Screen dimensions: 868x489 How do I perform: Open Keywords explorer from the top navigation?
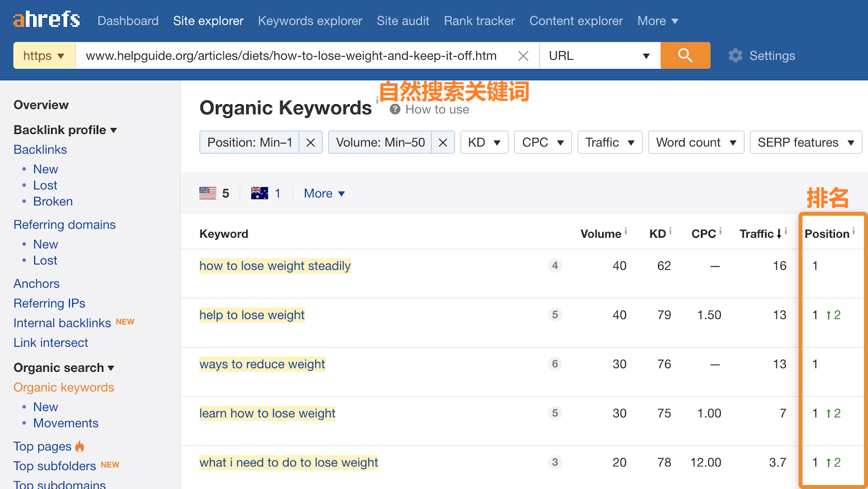310,21
